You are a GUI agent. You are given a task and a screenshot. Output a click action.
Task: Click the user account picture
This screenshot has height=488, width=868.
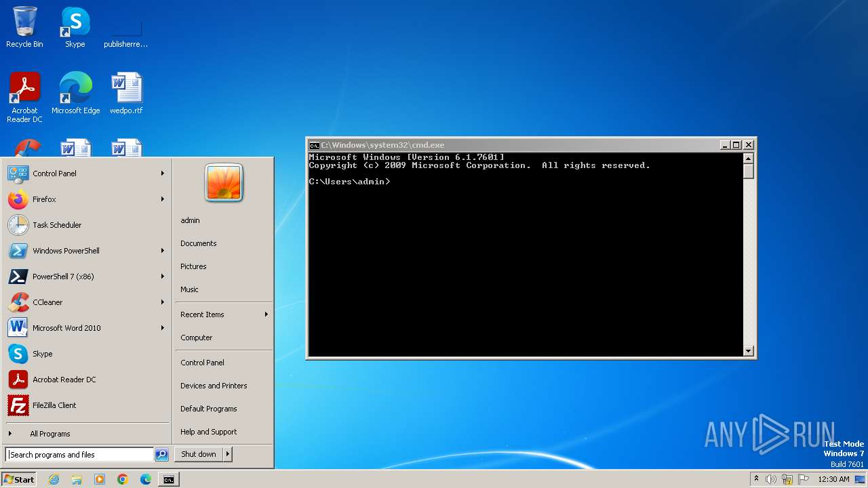tap(224, 183)
